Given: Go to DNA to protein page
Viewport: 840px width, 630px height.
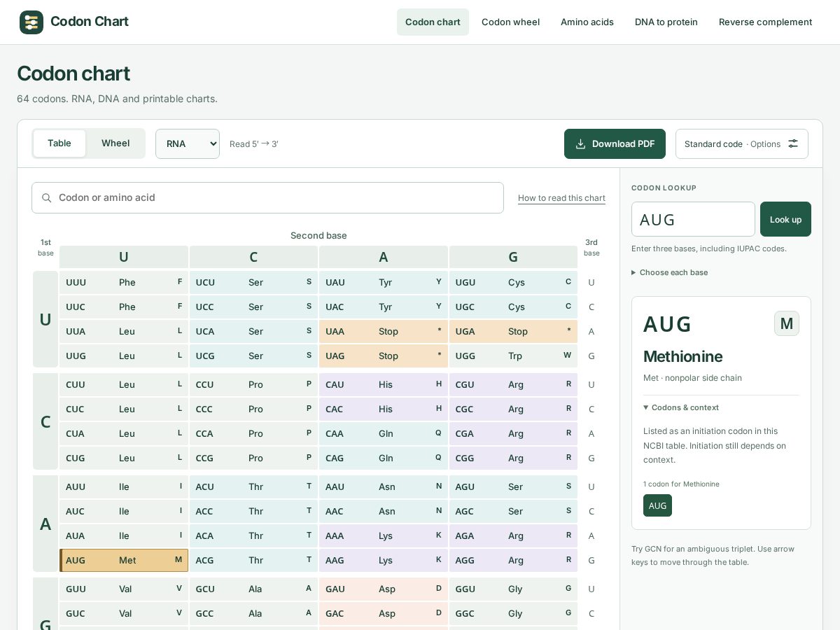Looking at the screenshot, I should pyautogui.click(x=666, y=22).
